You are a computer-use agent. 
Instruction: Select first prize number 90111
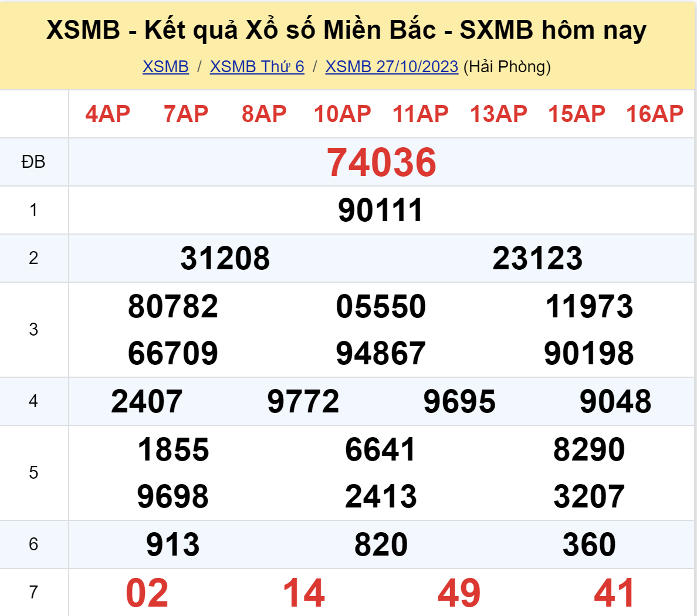click(381, 210)
